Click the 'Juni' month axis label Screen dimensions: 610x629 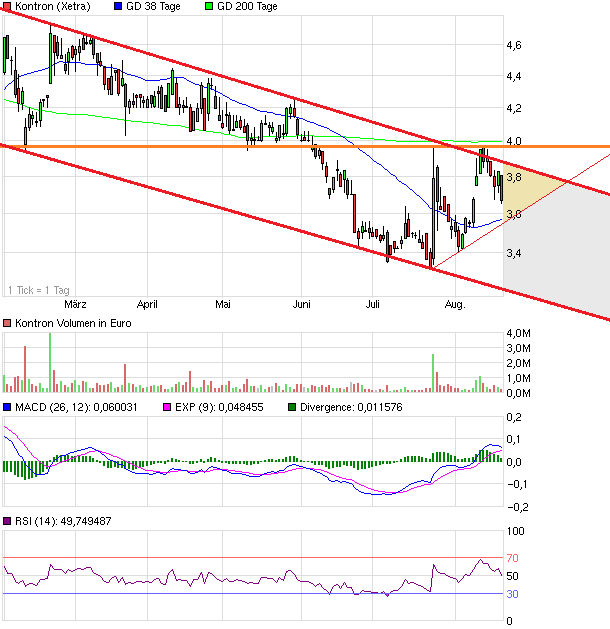pos(302,304)
